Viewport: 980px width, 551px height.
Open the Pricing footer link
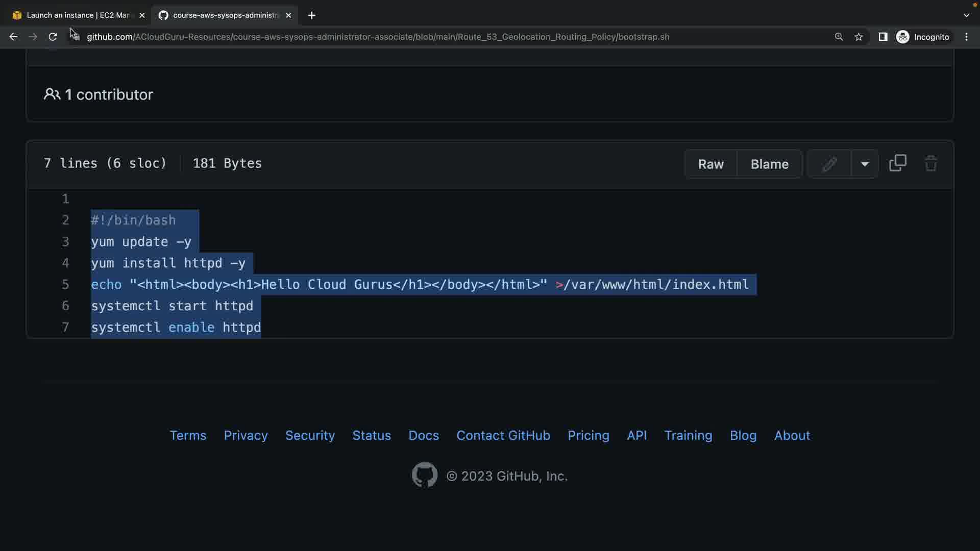point(588,435)
